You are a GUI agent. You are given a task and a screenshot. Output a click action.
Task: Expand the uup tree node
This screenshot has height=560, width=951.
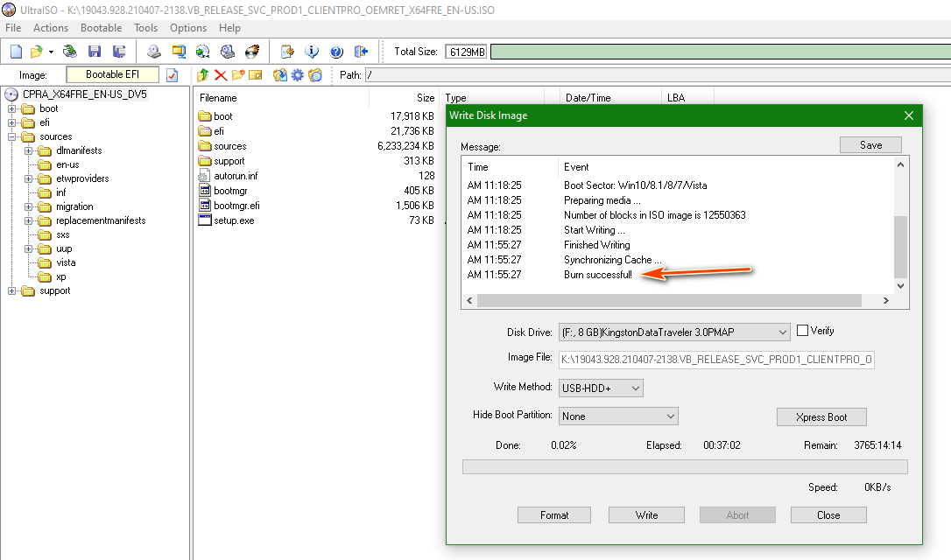pos(29,249)
